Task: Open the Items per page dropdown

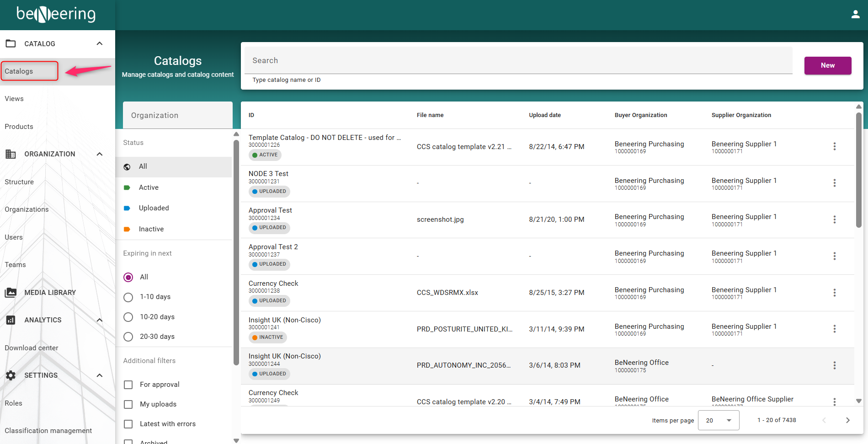Action: 718,420
